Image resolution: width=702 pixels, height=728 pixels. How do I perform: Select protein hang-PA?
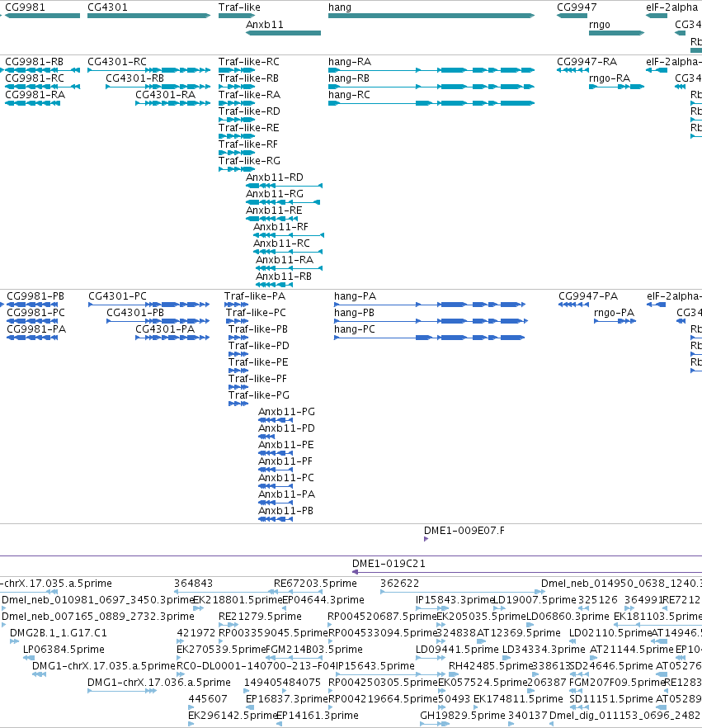[430, 305]
